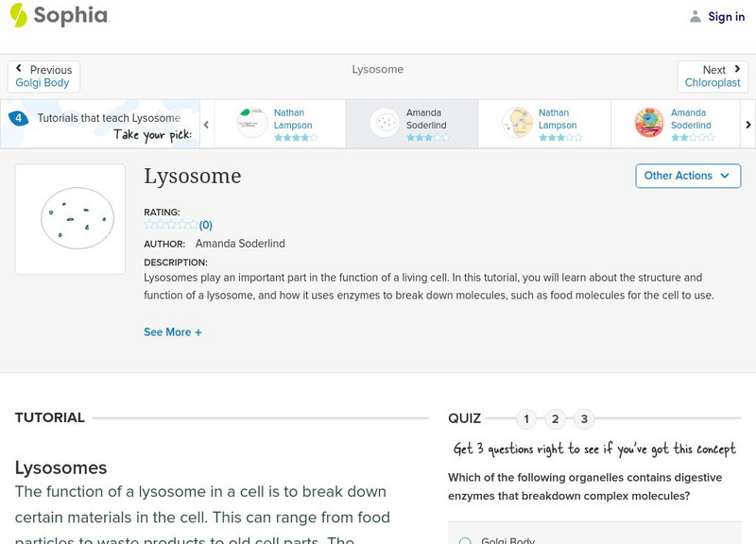Click the Sophia logo icon
This screenshot has height=544, width=756.
17,15
